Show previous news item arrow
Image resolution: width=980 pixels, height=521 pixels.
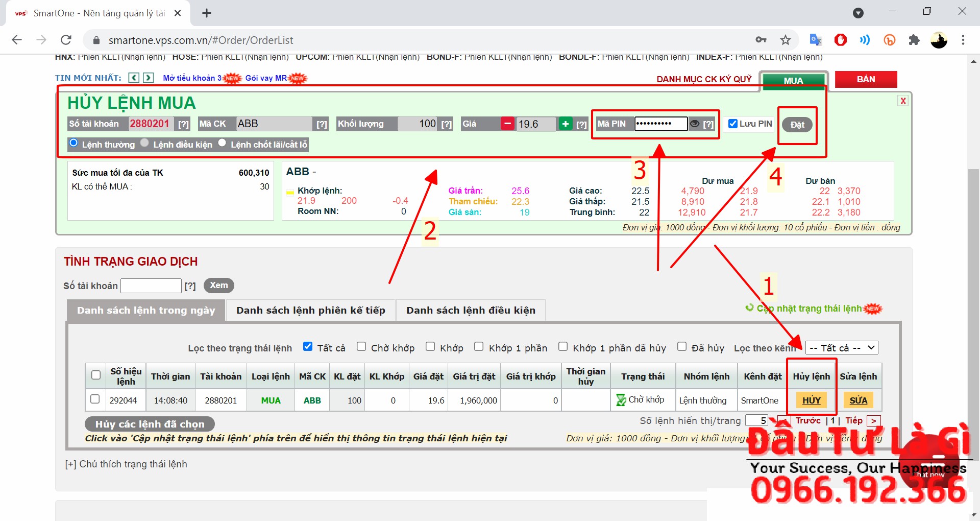click(x=134, y=78)
